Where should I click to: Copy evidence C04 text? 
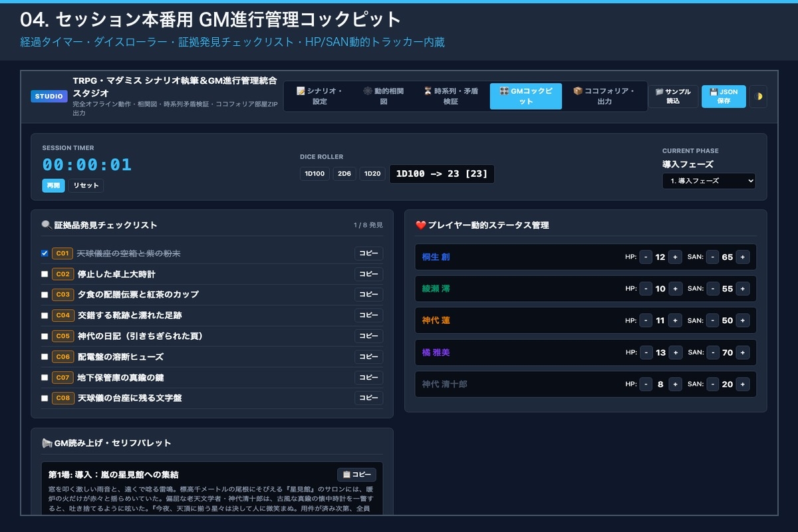pyautogui.click(x=368, y=315)
